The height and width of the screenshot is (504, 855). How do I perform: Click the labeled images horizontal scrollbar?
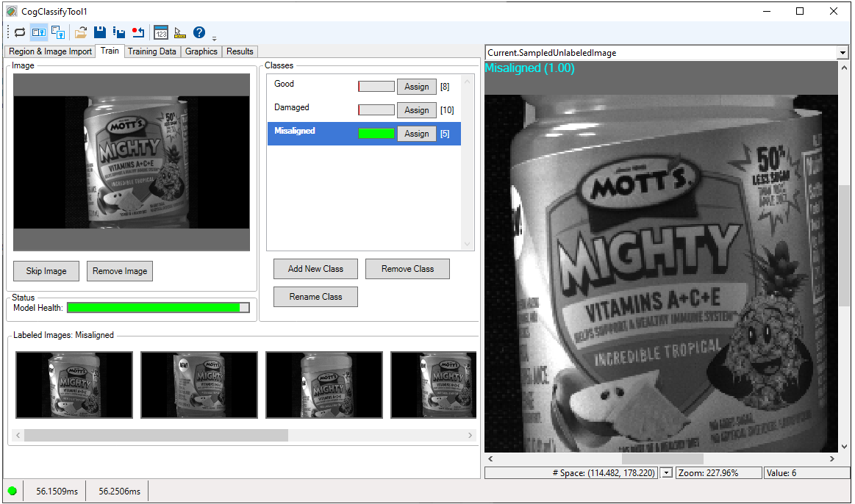tap(156, 436)
